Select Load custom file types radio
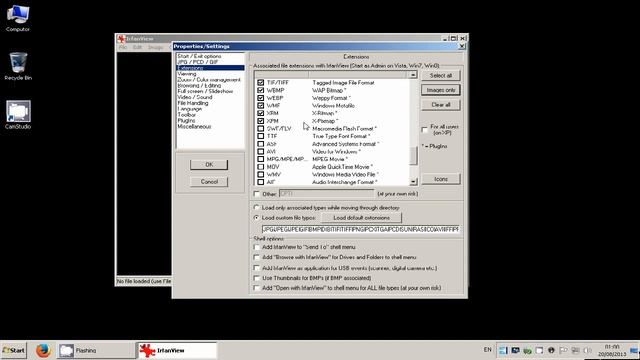 coord(257,218)
